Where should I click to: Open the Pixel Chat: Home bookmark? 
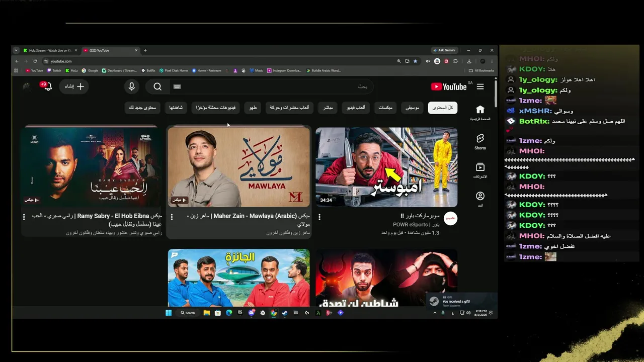(x=174, y=70)
